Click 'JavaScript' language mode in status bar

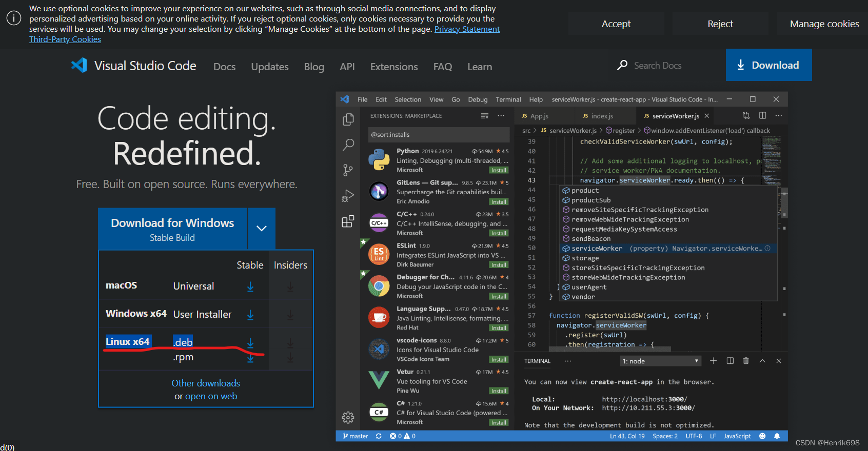pyautogui.click(x=737, y=436)
